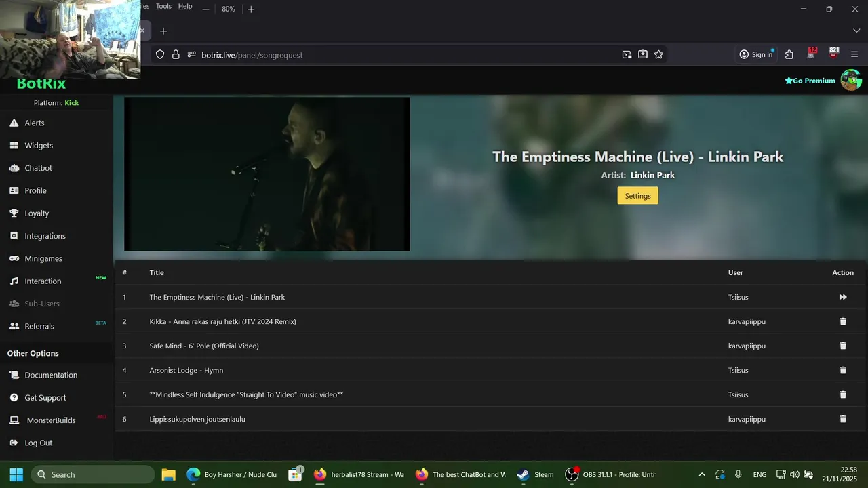Open a new browser tab
The height and width of the screenshot is (488, 868).
pyautogui.click(x=163, y=31)
